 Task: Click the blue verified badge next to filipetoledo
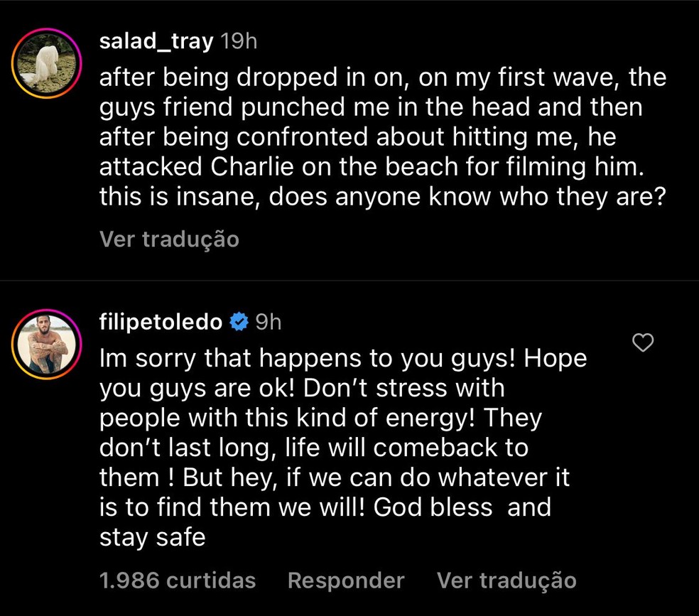pyautogui.click(x=239, y=321)
